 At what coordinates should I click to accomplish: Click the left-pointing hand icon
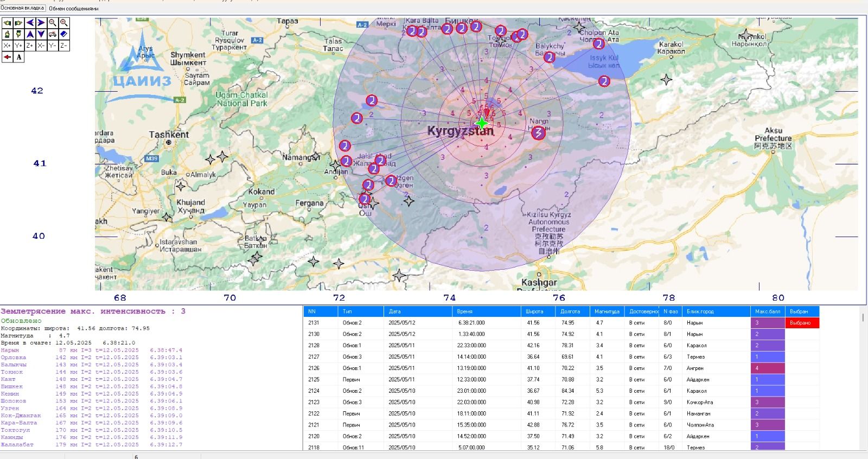7,23
